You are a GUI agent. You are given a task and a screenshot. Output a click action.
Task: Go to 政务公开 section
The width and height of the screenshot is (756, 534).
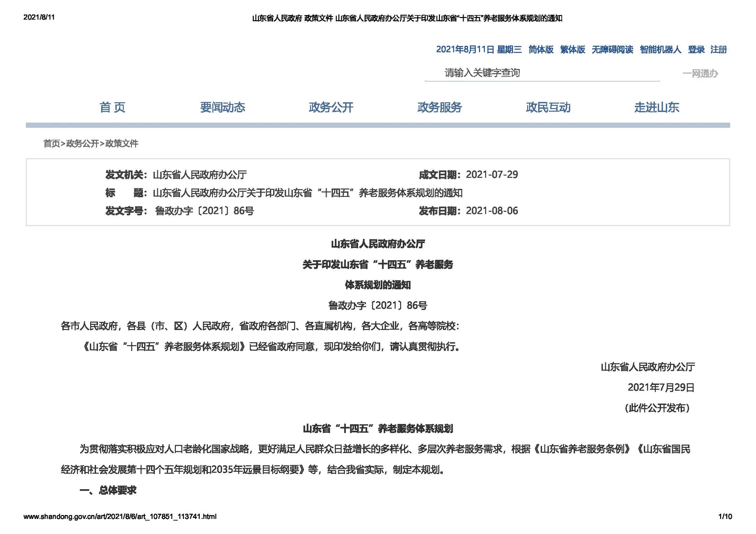point(331,107)
